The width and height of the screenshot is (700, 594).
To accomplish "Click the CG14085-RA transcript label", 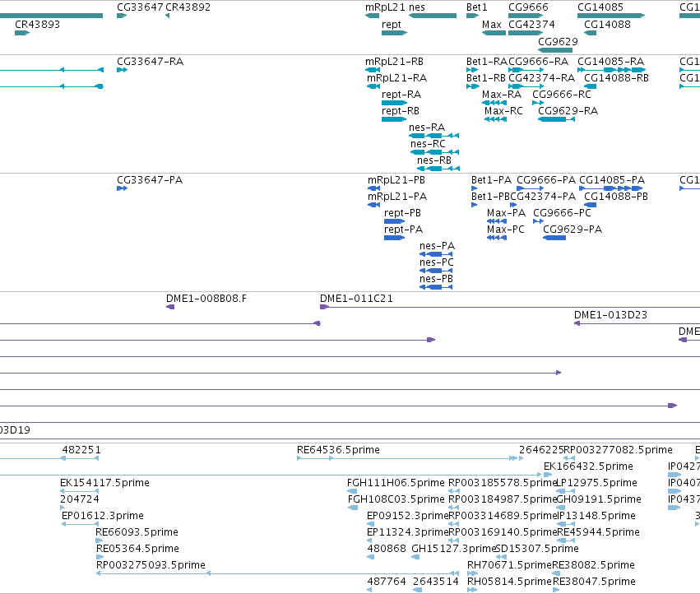I will coord(610,62).
